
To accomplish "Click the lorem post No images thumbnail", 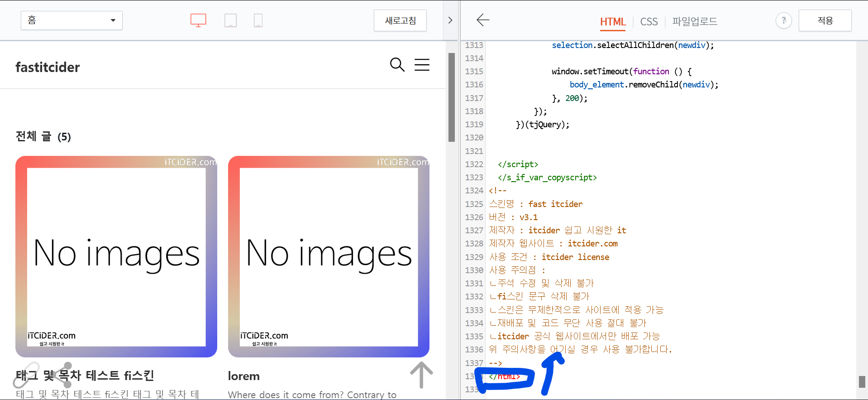I will (329, 257).
